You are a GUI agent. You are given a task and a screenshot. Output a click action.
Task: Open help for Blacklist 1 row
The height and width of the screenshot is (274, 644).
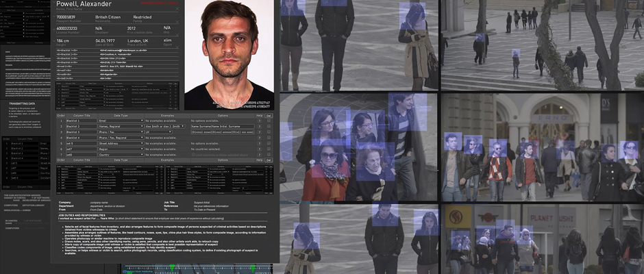click(259, 121)
